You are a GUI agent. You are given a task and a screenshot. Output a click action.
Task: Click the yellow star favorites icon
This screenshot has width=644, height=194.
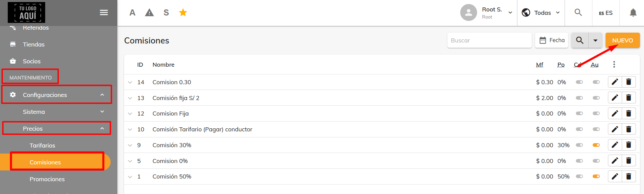tap(183, 13)
